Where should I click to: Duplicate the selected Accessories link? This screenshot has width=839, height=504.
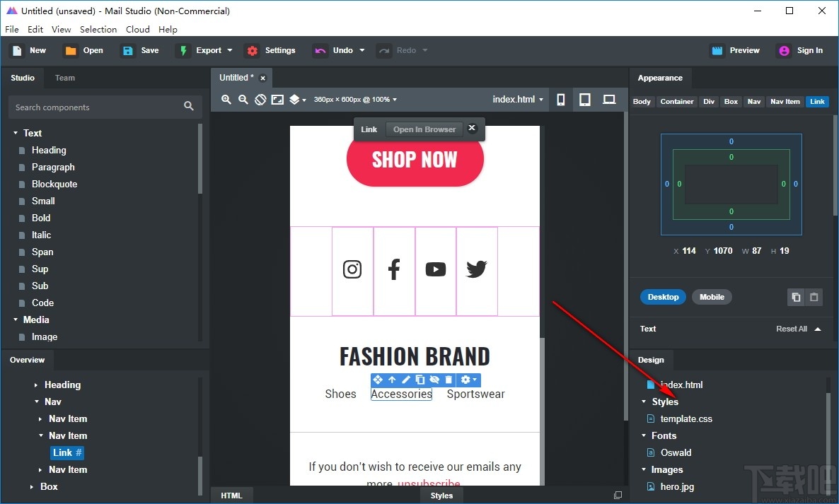click(x=420, y=380)
